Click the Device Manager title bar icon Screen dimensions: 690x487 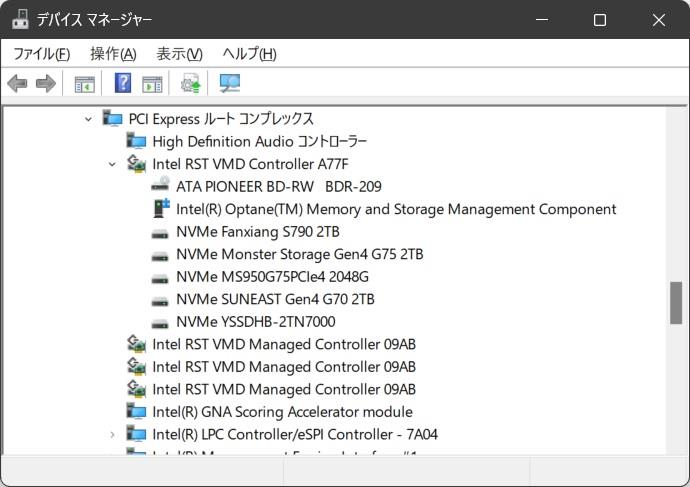(20, 19)
